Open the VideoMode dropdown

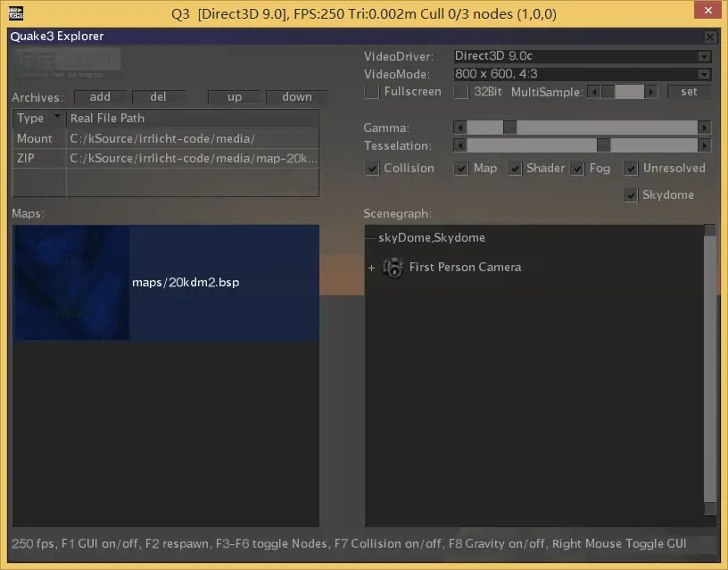704,74
